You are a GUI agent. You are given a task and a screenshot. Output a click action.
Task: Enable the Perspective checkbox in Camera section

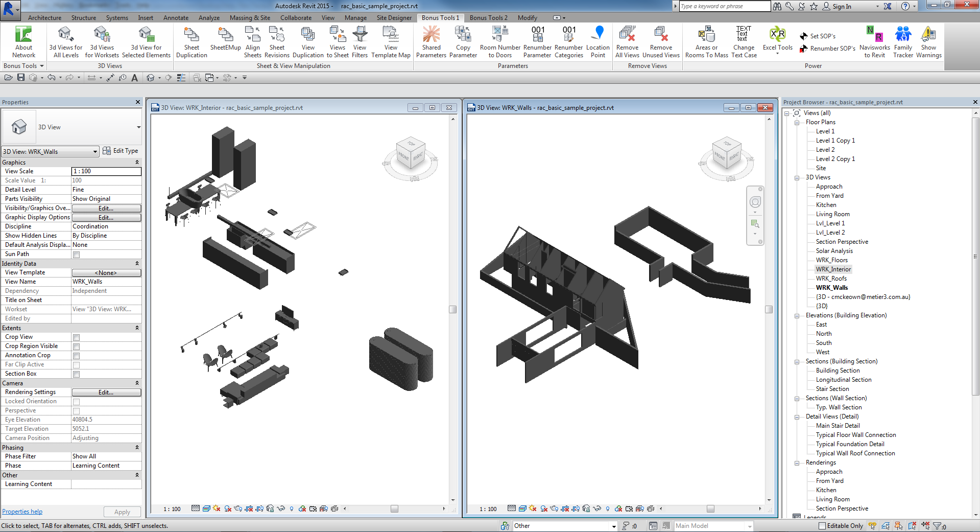pyautogui.click(x=76, y=411)
